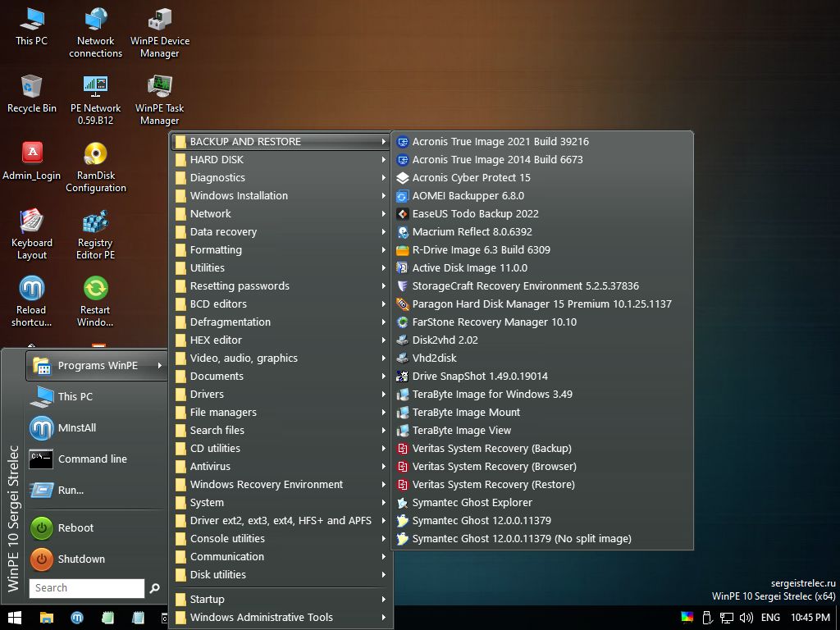Expand the Data recovery submenu

(281, 232)
